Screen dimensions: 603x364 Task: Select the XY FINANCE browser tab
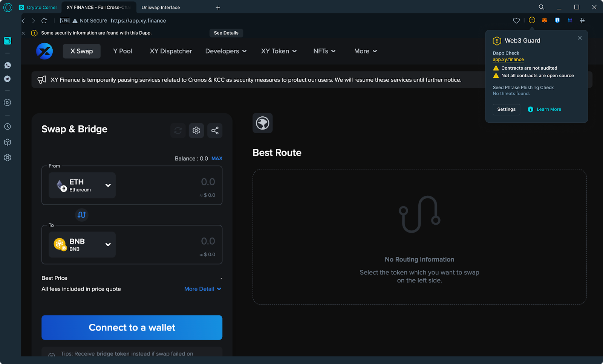98,8
